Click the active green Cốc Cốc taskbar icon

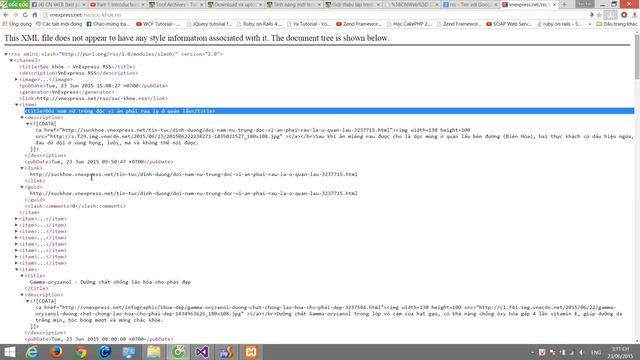coord(178,352)
